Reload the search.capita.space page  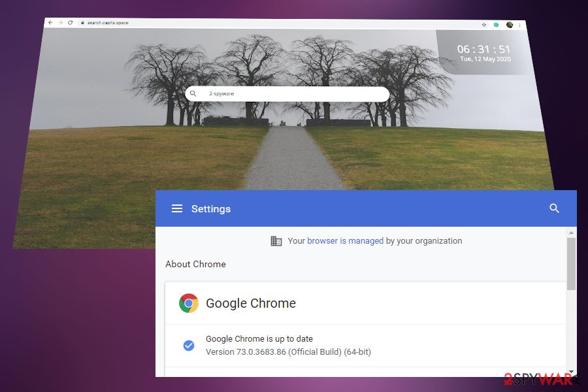click(70, 22)
